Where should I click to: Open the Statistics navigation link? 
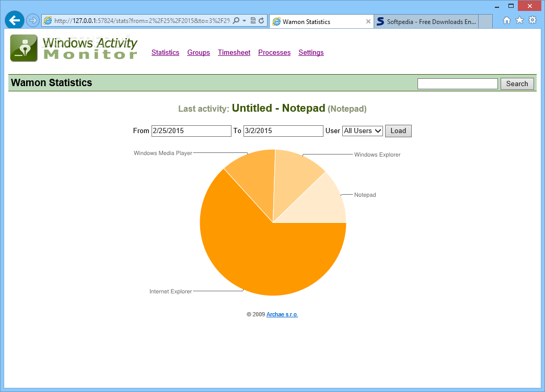click(x=166, y=52)
